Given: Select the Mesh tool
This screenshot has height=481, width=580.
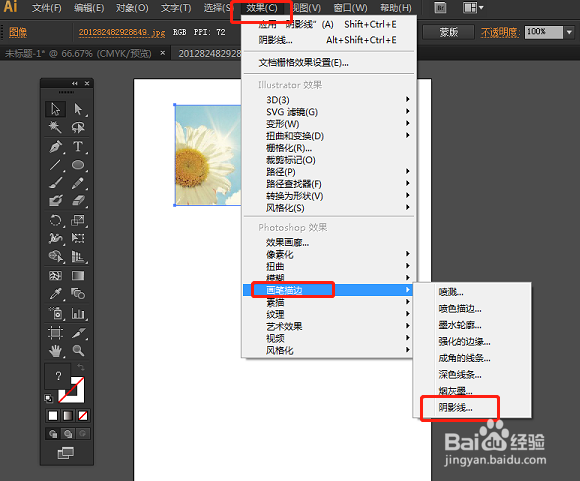Looking at the screenshot, I should tap(55, 276).
